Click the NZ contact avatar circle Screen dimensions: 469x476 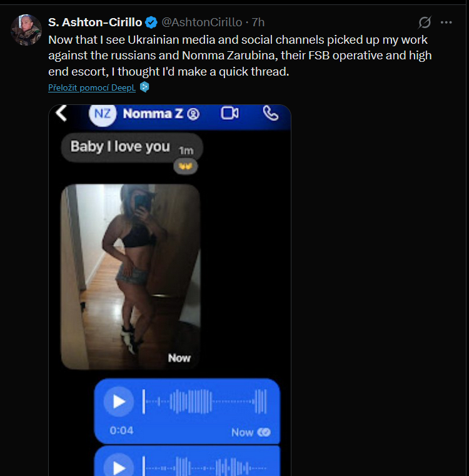coord(103,114)
